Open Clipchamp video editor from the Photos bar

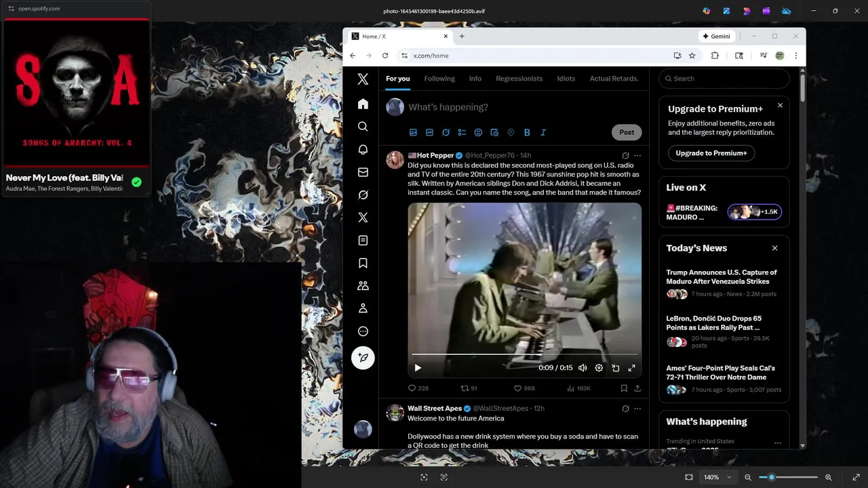pyautogui.click(x=766, y=11)
